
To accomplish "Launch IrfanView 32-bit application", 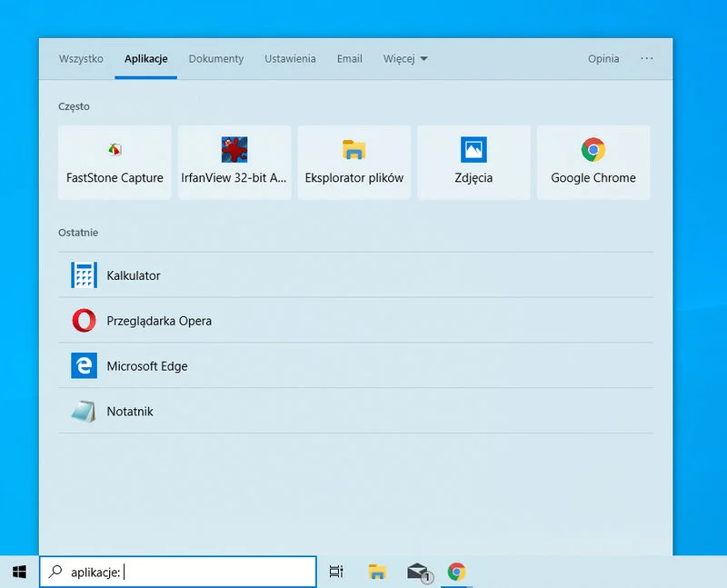I will tap(234, 162).
